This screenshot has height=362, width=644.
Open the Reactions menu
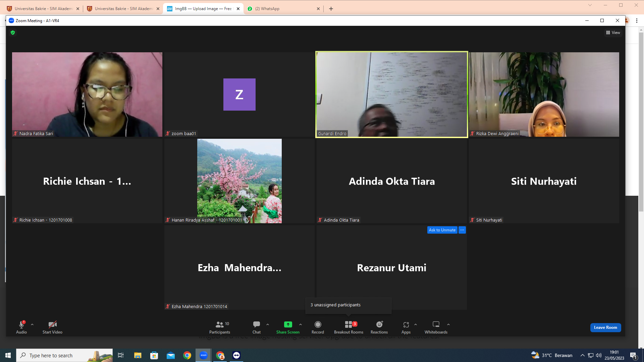379,327
